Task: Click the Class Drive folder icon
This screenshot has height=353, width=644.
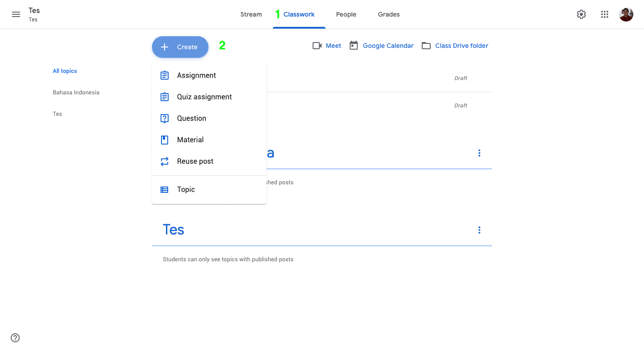Action: (x=426, y=46)
